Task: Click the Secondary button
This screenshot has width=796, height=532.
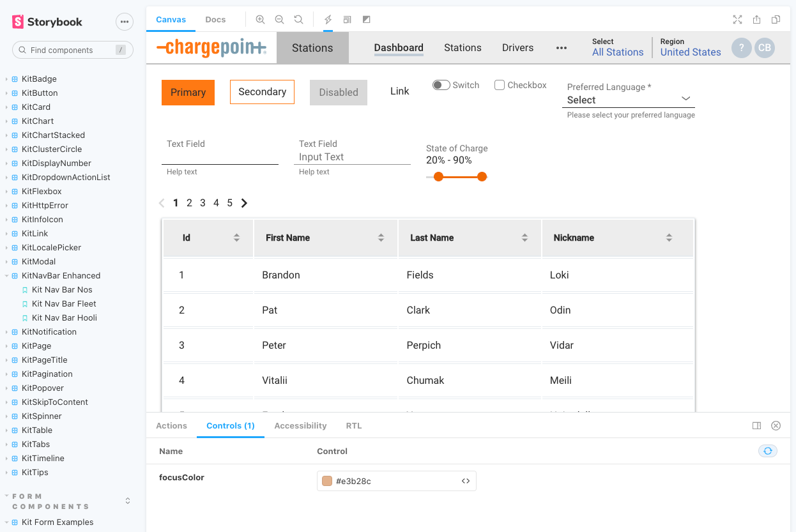Action: click(262, 91)
